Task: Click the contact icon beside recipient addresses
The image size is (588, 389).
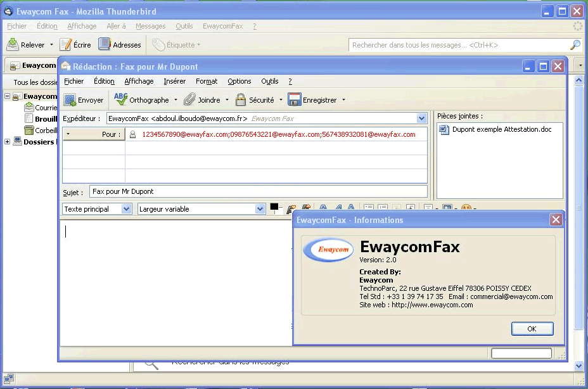Action: [x=133, y=134]
